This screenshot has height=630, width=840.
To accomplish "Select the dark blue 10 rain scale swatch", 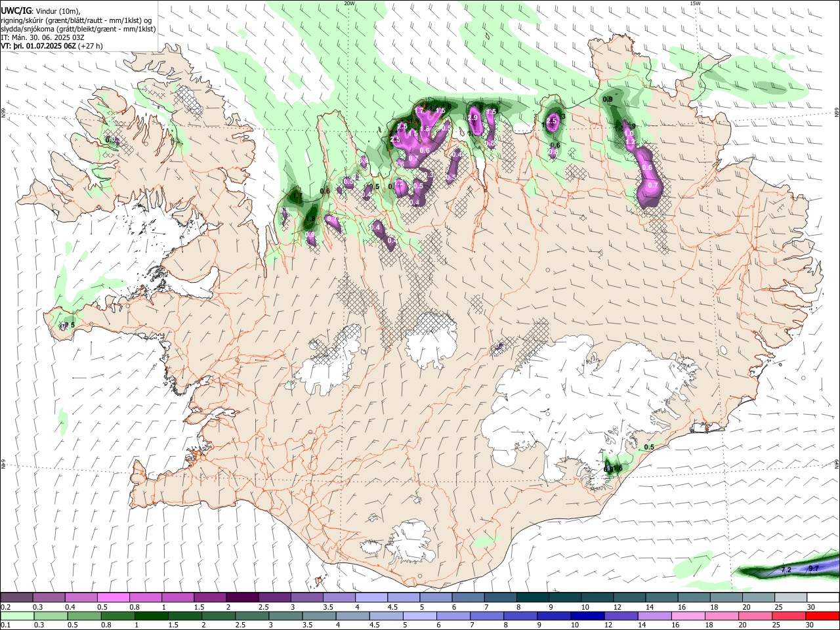I will click(587, 616).
